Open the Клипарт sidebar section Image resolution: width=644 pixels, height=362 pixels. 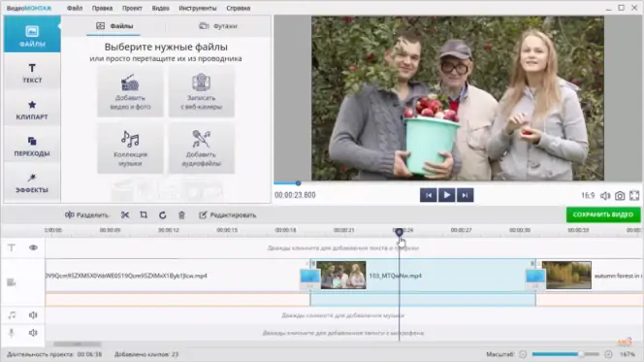click(32, 110)
